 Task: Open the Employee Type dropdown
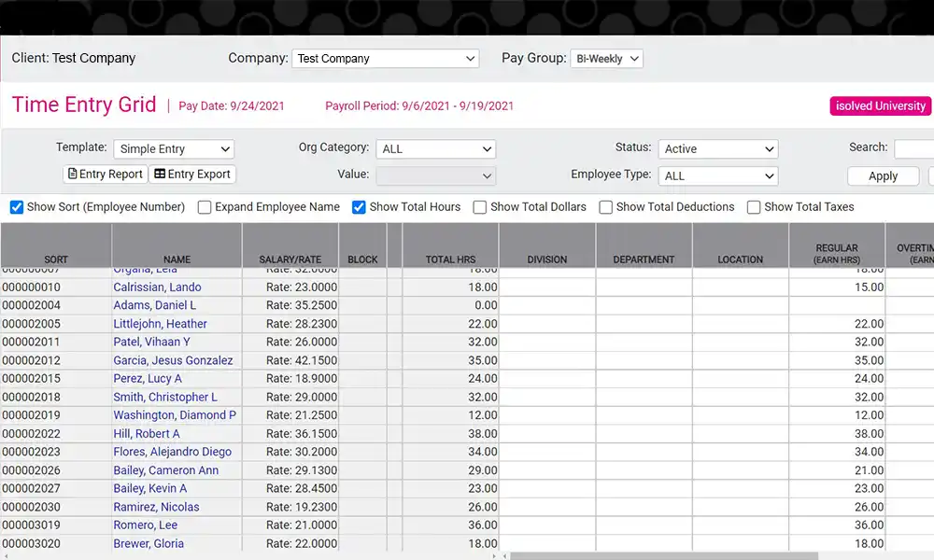point(717,175)
